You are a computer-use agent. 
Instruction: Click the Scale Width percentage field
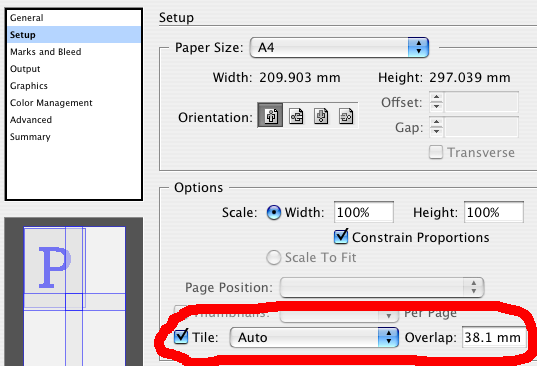(364, 212)
